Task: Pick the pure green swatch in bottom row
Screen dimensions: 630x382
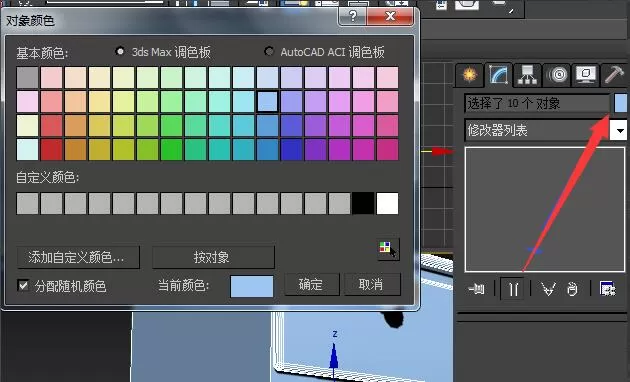Action: [x=172, y=149]
